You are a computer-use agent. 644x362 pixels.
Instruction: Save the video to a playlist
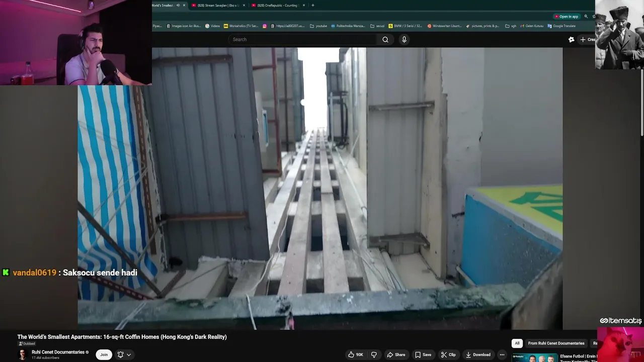(423, 354)
